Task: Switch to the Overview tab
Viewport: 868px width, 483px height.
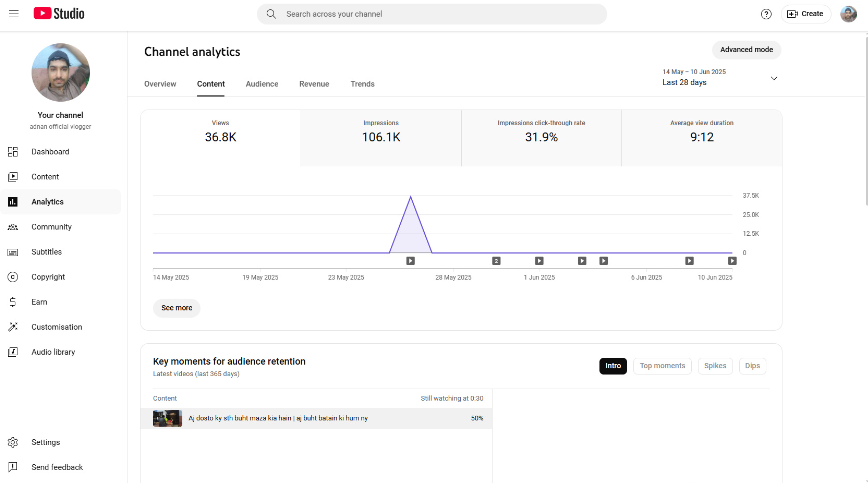Action: click(x=160, y=84)
